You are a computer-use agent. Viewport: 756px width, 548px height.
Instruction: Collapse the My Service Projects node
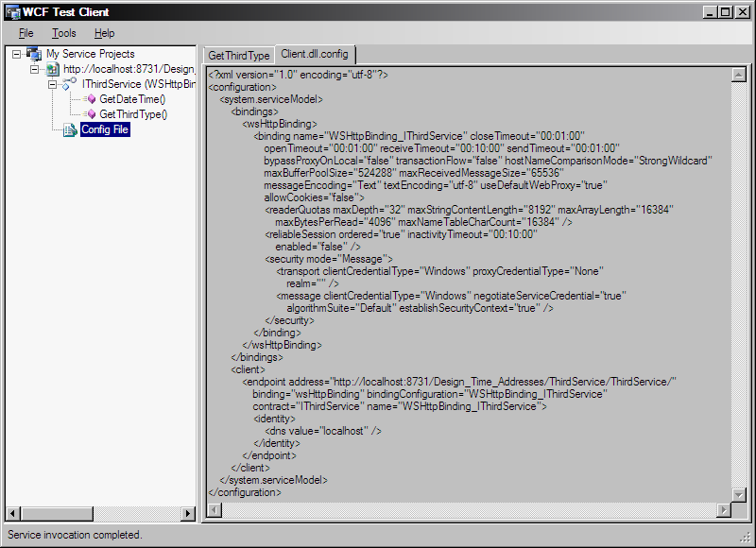coord(16,54)
